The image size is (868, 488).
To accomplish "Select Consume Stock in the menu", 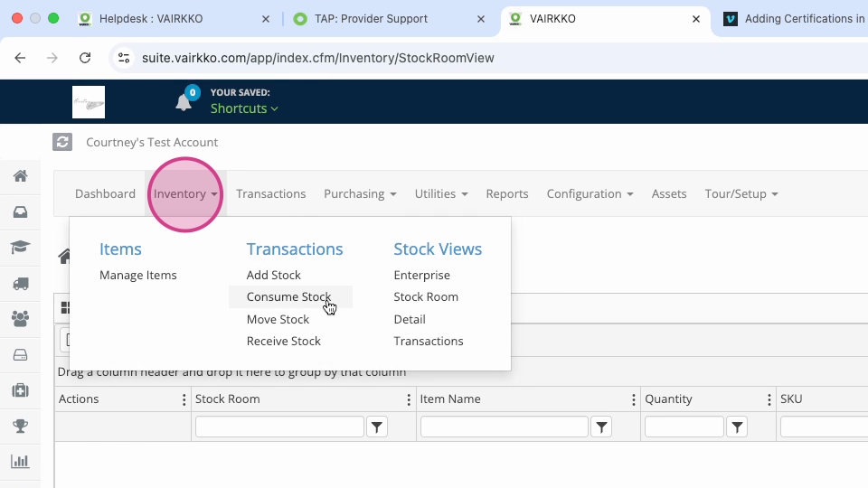I will [289, 297].
